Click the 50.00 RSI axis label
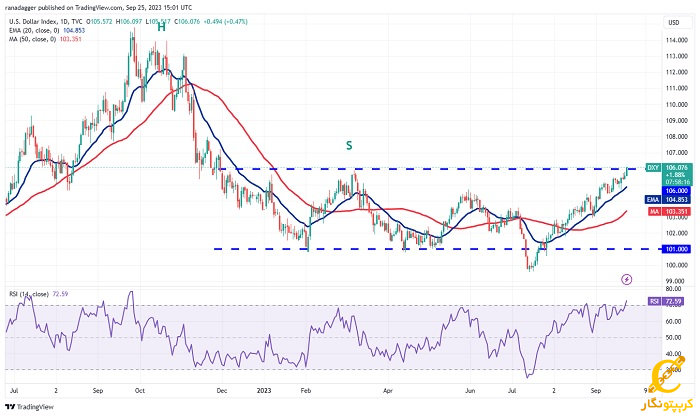The width and height of the screenshot is (700, 416). click(x=673, y=337)
